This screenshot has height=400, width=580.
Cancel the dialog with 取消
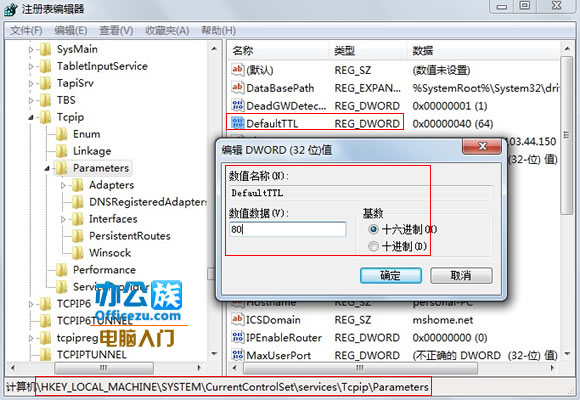[461, 276]
